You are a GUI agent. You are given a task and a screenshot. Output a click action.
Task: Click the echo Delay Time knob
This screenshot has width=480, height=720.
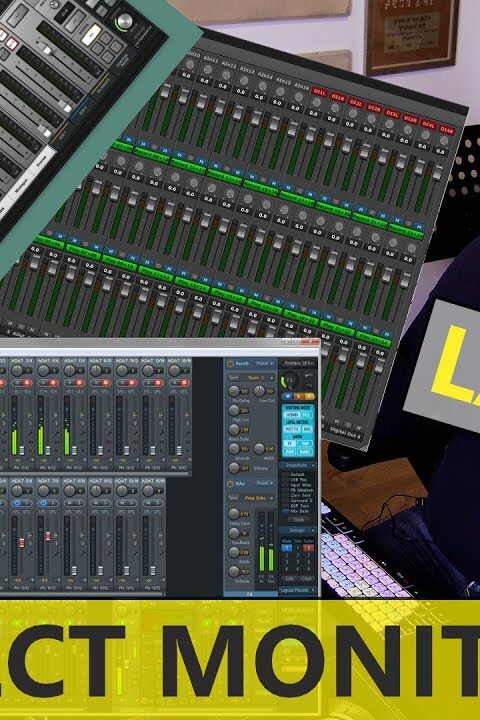coord(234,514)
